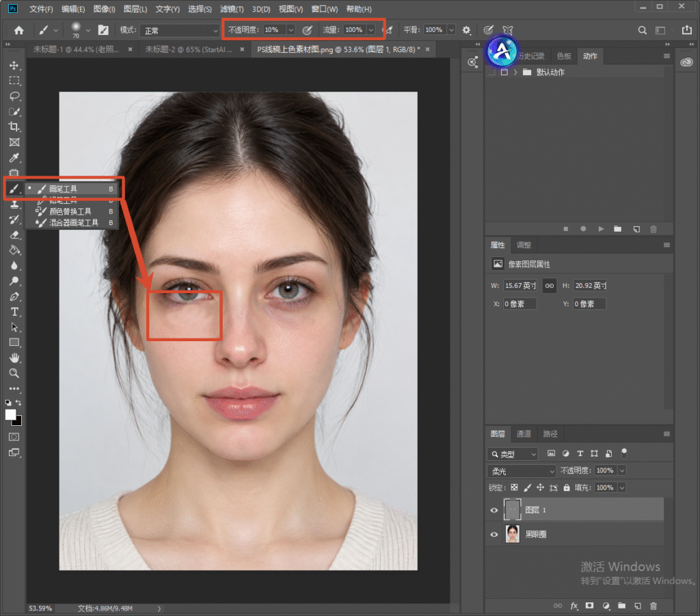Switch to the 调整 tab
This screenshot has height=616, width=700.
pyautogui.click(x=523, y=245)
